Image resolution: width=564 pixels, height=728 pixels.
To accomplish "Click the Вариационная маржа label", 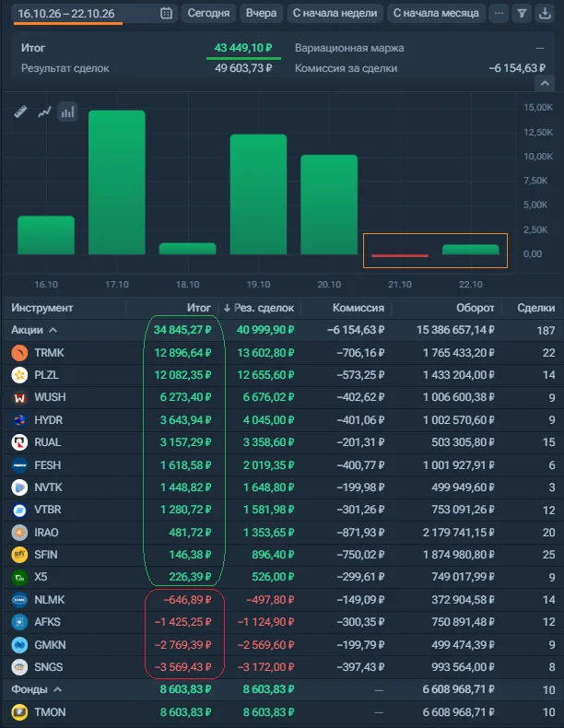I will (x=349, y=48).
